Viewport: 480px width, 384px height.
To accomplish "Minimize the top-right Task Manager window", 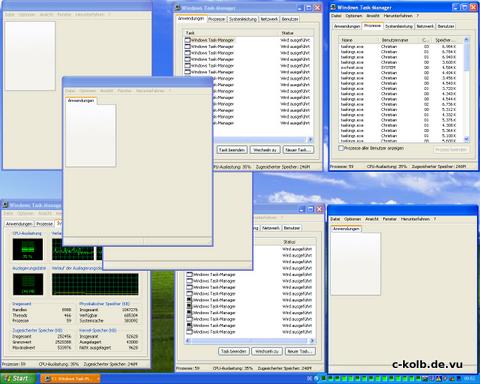I will [x=456, y=7].
